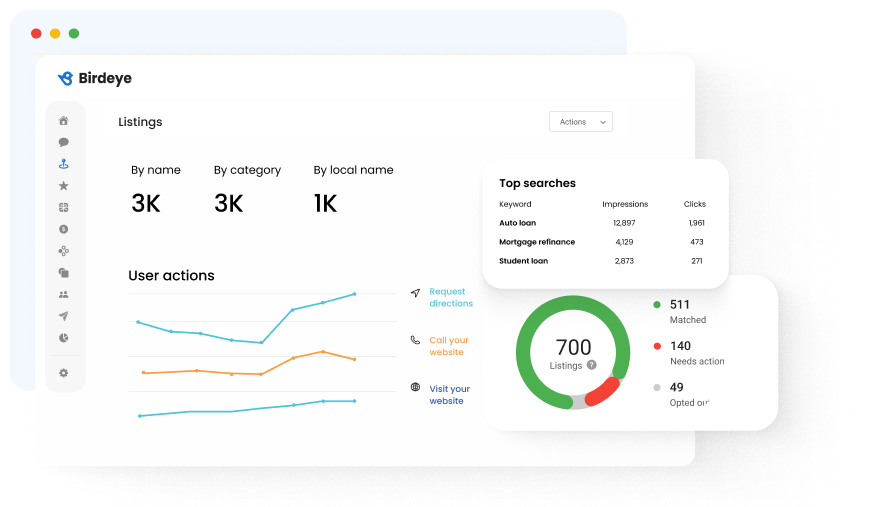Click the Birdeye bird logo
The image size is (872, 507).
[65, 78]
